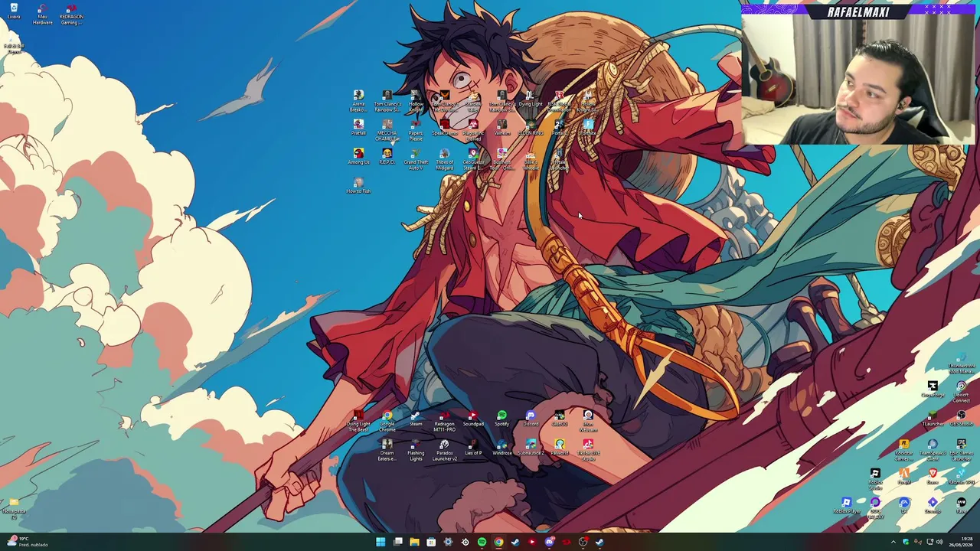Image resolution: width=980 pixels, height=551 pixels.
Task: Open the Portal 2 desktop shortcut
Action: pos(559,128)
